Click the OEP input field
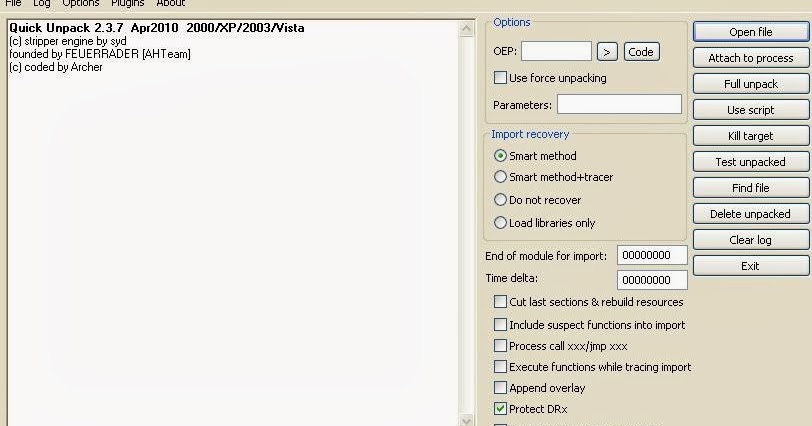812x426 pixels. [556, 51]
